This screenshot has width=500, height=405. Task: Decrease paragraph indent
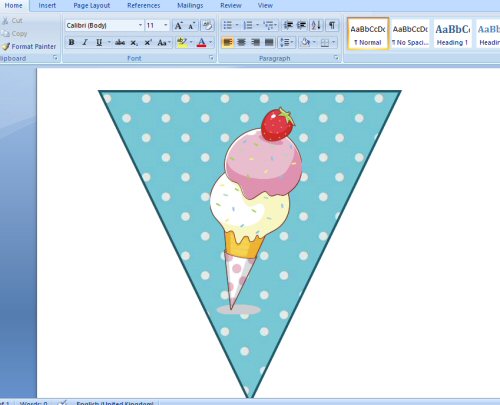pos(288,25)
